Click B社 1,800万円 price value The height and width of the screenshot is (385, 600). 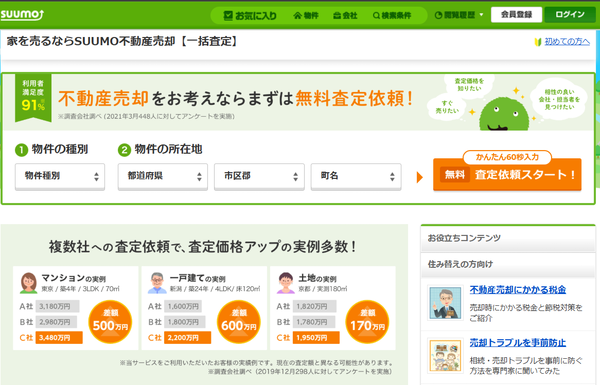[185, 322]
